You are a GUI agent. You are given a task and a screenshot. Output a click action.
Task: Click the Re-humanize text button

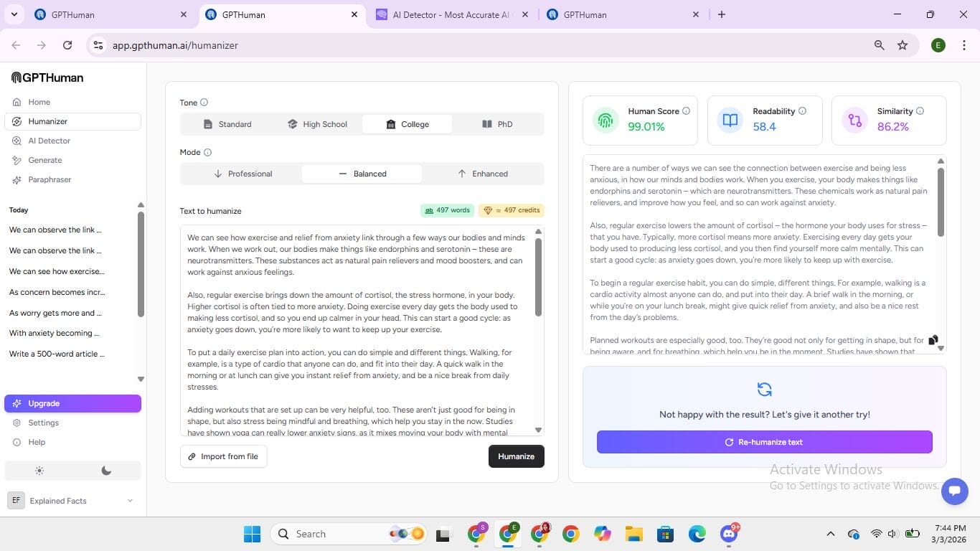(x=764, y=442)
